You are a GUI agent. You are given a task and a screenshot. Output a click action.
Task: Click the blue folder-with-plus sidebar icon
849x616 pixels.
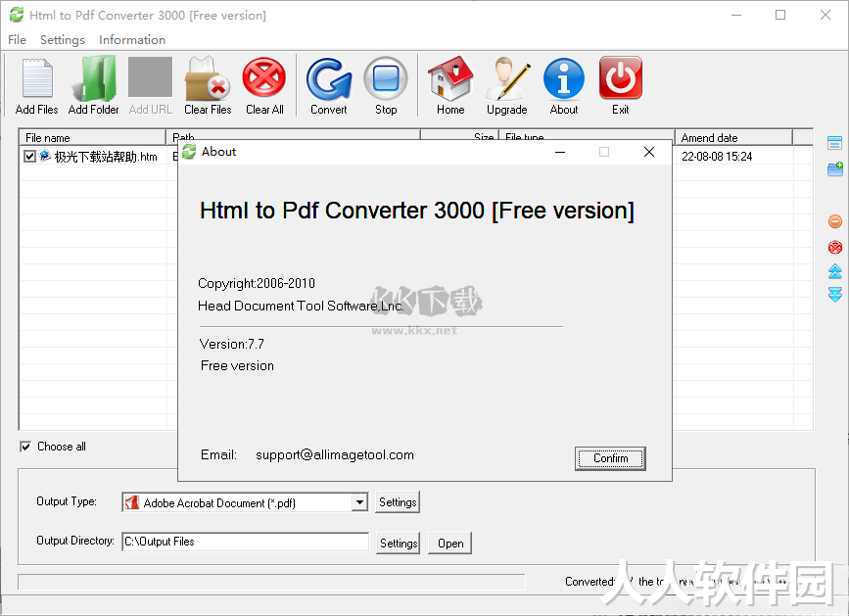click(835, 168)
